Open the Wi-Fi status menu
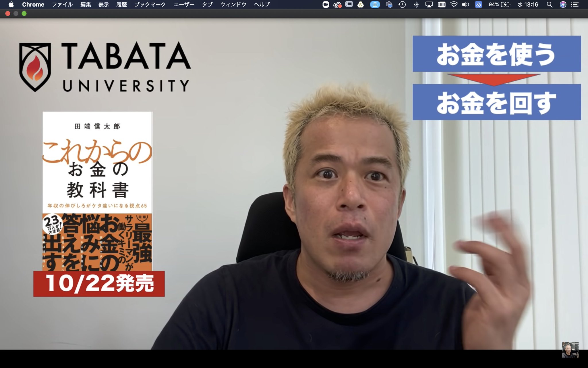The image size is (588, 368). (454, 4)
